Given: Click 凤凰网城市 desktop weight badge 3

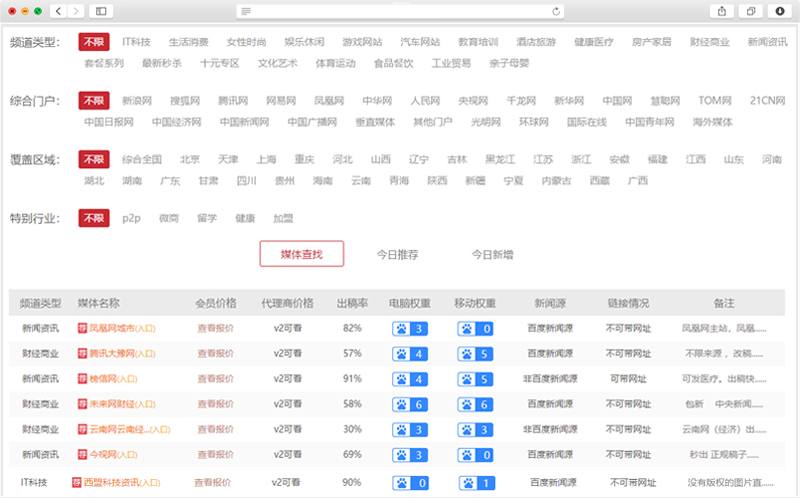Looking at the screenshot, I should pyautogui.click(x=409, y=328).
